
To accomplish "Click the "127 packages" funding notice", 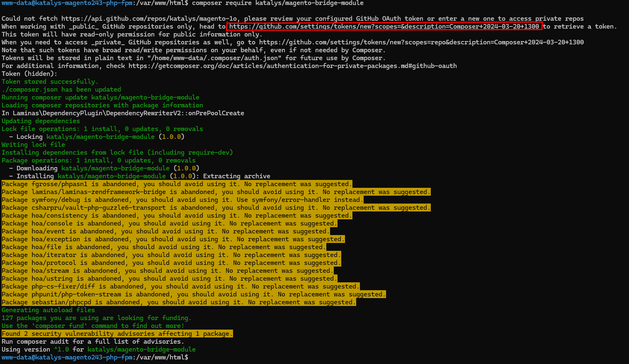I will click(x=96, y=318).
